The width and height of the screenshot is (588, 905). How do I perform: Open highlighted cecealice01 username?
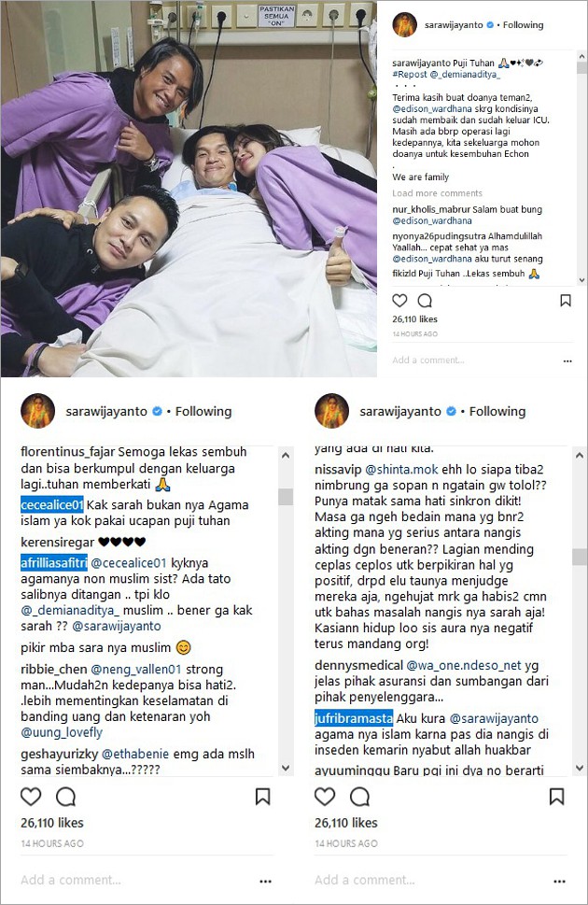[x=52, y=505]
